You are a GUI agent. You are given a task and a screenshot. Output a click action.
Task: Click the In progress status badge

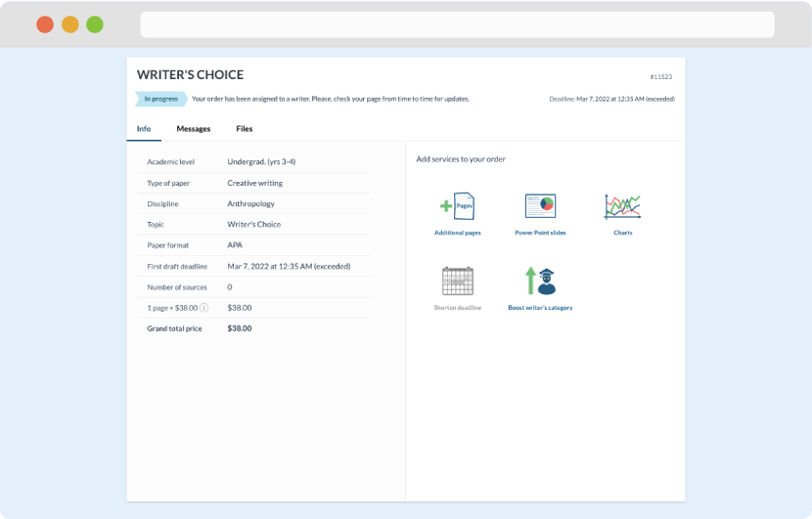point(160,99)
